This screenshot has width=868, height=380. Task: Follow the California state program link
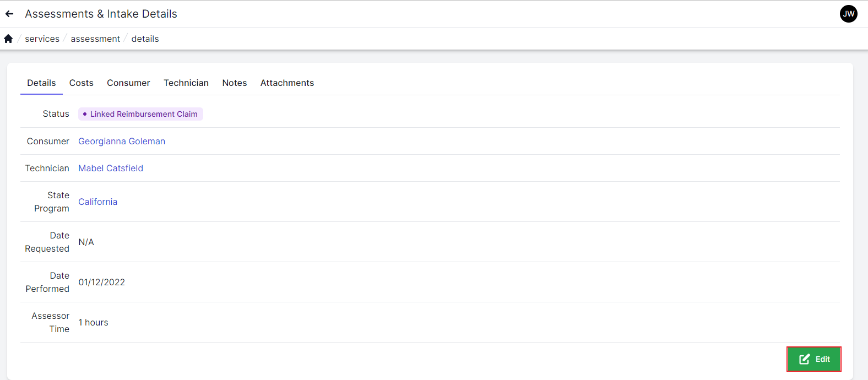pos(97,202)
